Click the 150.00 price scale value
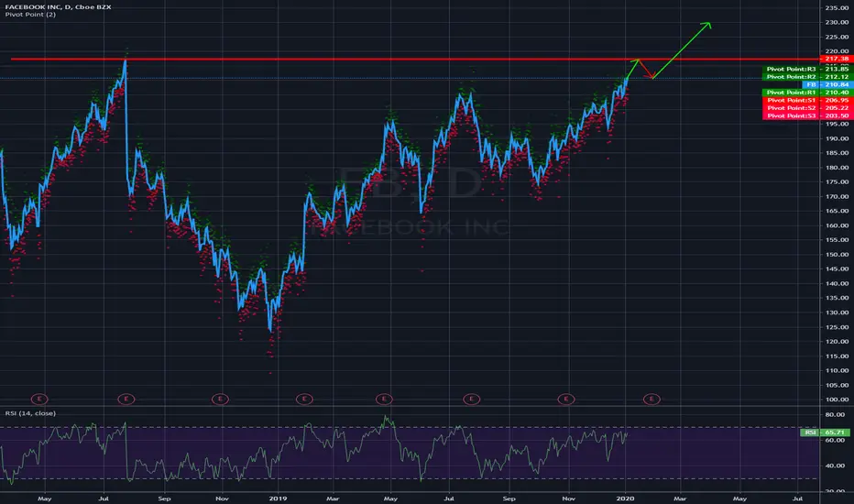The width and height of the screenshot is (854, 504). (836, 255)
